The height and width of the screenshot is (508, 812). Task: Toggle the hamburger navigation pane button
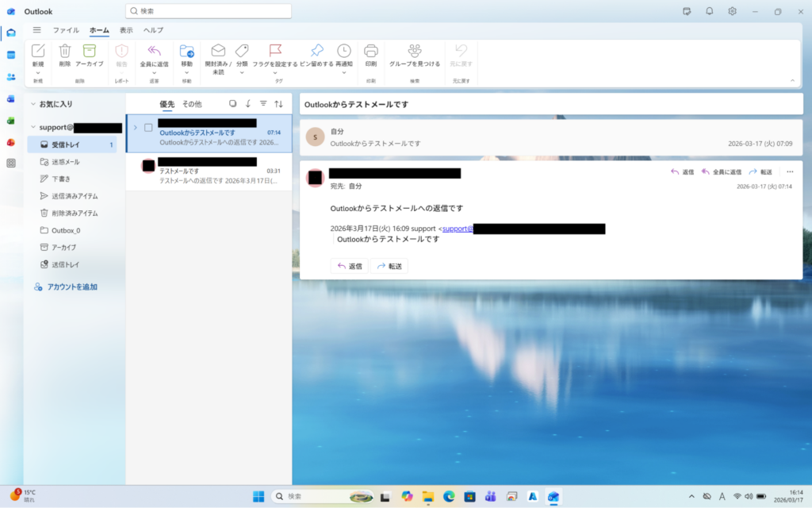point(36,30)
